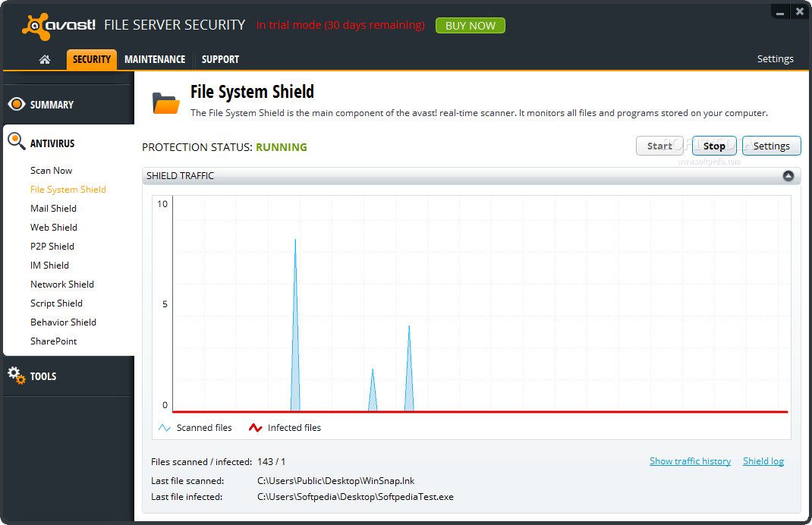Open Mail Shield
Image resolution: width=812 pixels, height=525 pixels.
(x=53, y=208)
